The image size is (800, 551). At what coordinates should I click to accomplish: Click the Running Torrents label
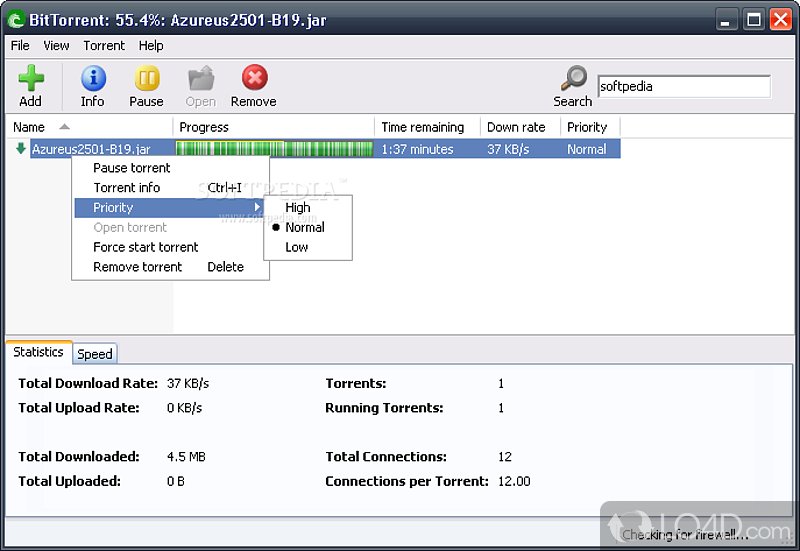pos(384,408)
